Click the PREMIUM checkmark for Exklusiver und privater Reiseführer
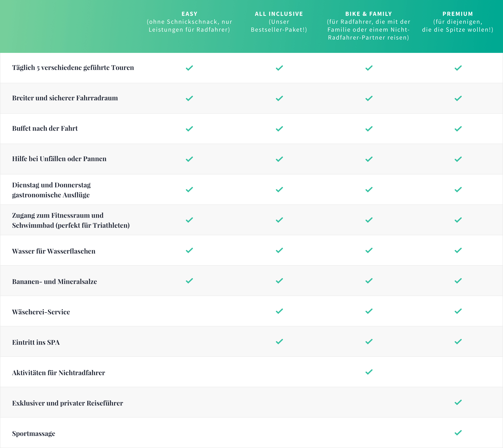Viewport: 503px width, 448px height. 458,402
